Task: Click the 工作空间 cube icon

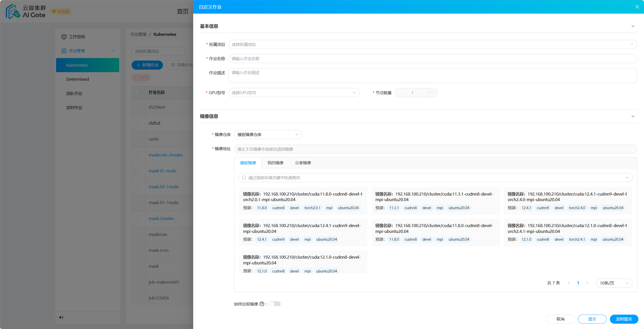Action: coord(64,37)
